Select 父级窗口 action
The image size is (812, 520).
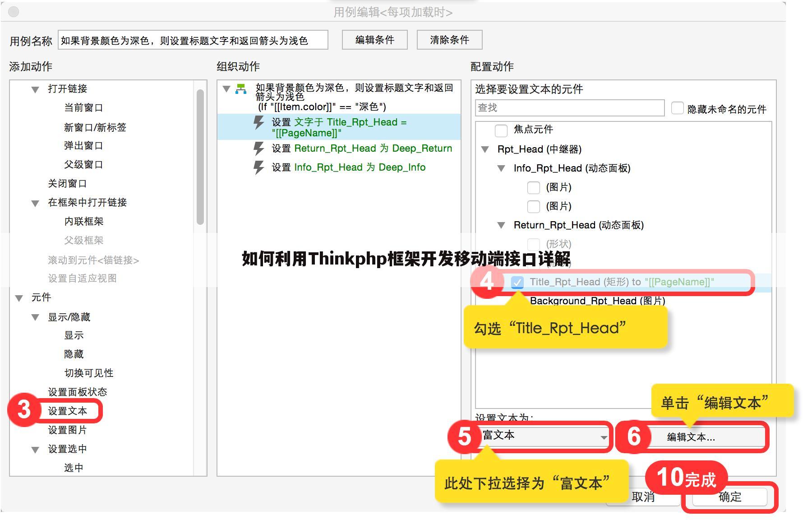[83, 165]
